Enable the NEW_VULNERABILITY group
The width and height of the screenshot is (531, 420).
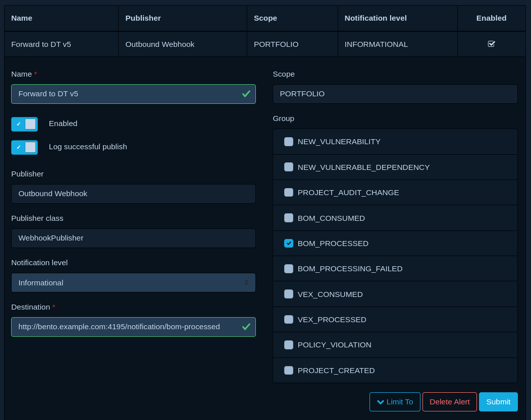289,142
